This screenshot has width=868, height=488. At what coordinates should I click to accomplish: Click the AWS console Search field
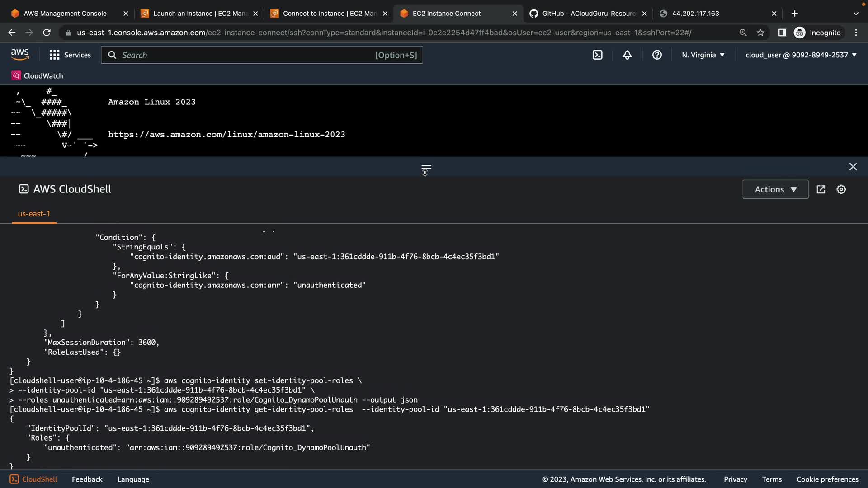pos(261,55)
